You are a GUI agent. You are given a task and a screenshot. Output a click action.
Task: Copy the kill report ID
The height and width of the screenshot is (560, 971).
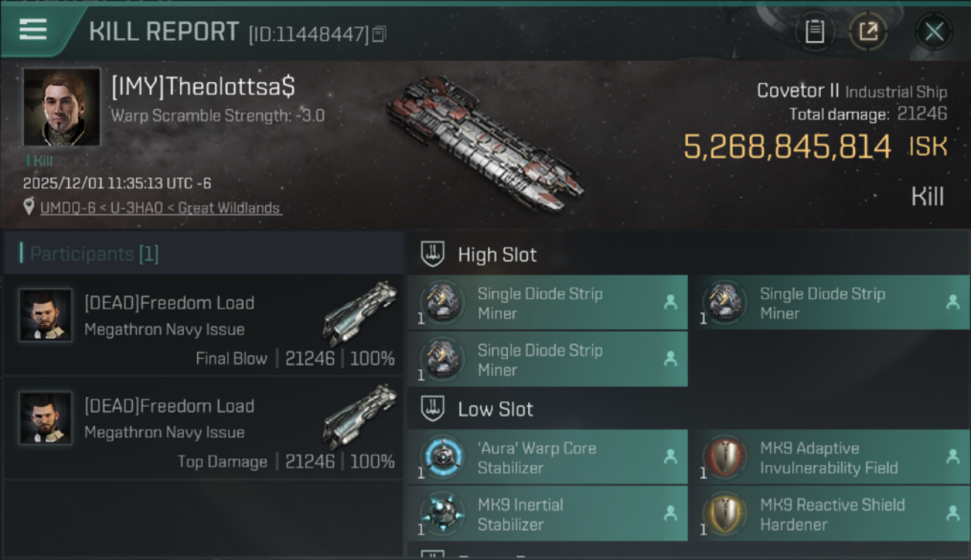379,34
